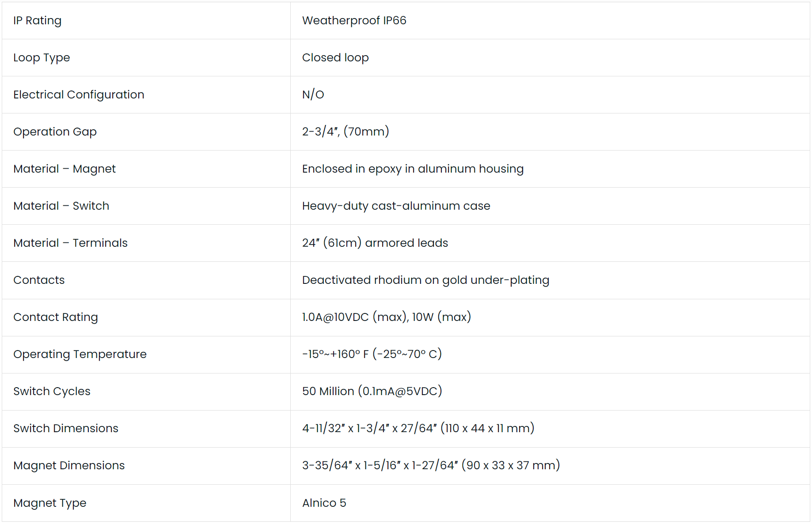Screen dimensions: 812x524
Task: Click the Contact Rating label
Action: click(56, 317)
